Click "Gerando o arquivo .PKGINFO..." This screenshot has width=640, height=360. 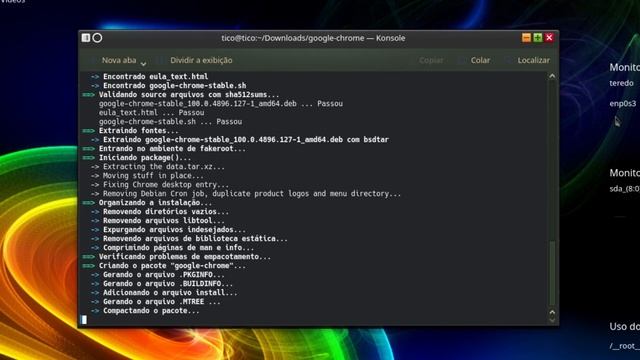pos(164,274)
